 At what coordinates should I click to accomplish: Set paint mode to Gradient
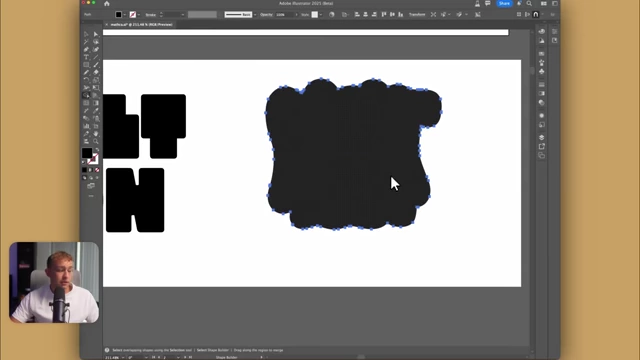pos(91,170)
